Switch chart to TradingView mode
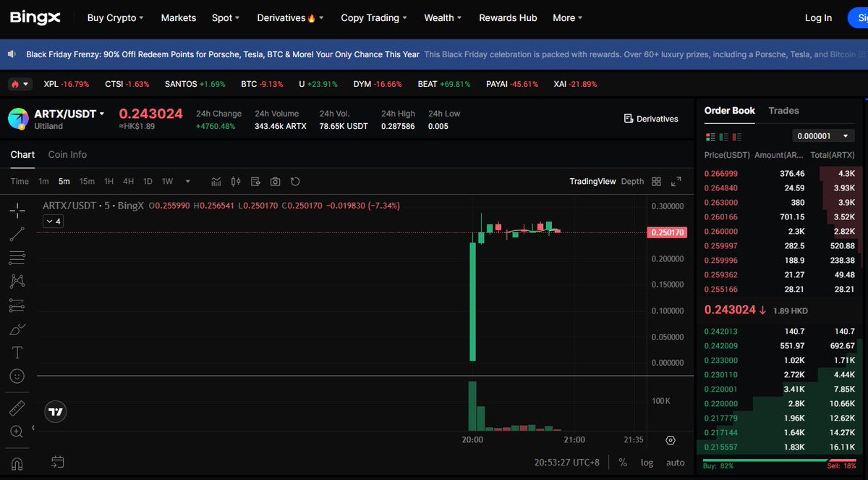This screenshot has height=480, width=868. tap(592, 181)
